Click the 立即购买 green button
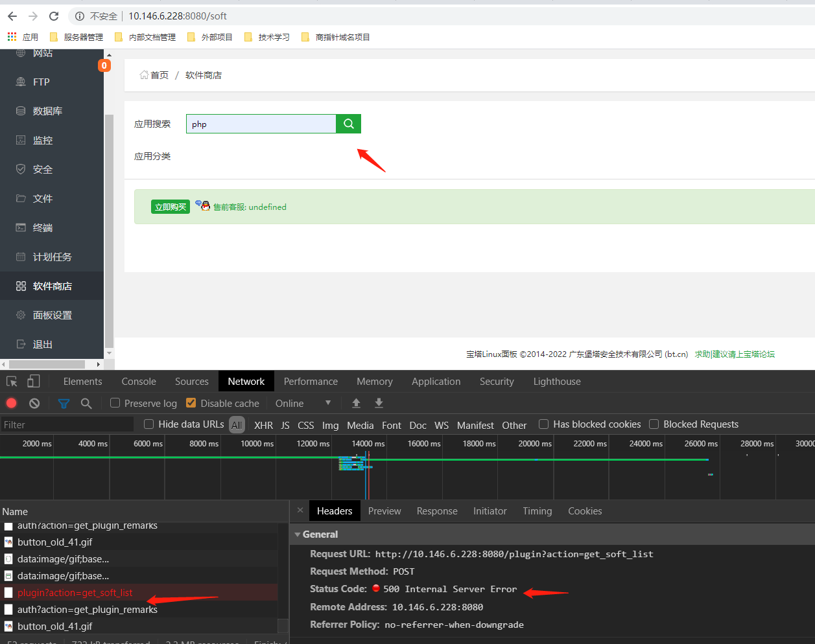Image resolution: width=815 pixels, height=644 pixels. 171,207
